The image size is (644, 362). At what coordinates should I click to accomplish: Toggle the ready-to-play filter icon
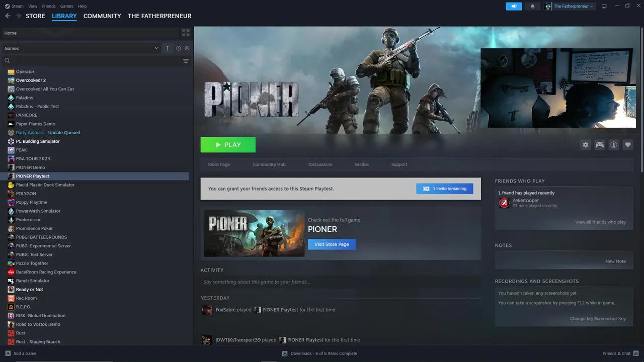[x=187, y=48]
